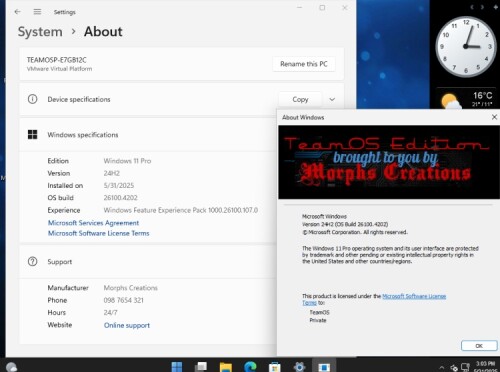Launch Microsoft Edge from the taskbar
500x372 pixels.
[x=250, y=366]
